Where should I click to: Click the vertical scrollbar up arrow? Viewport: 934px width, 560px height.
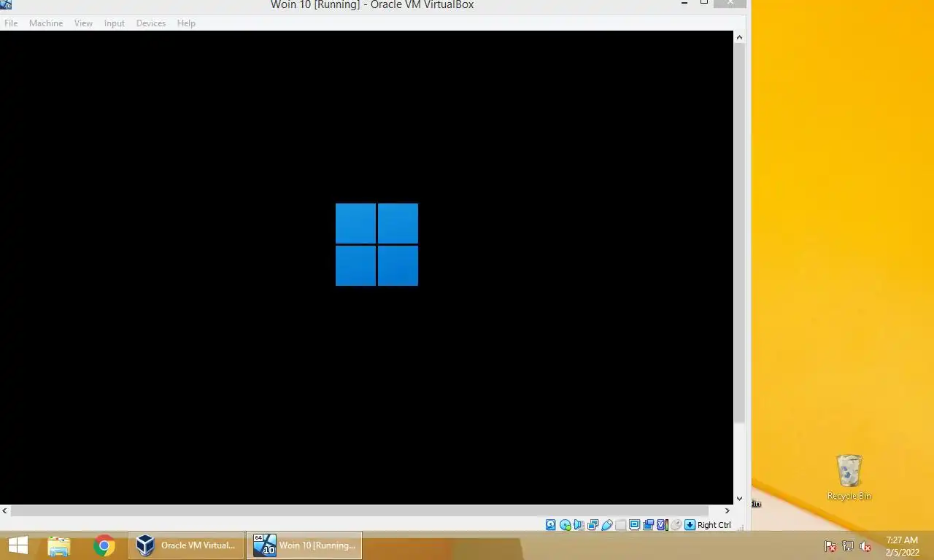click(x=739, y=37)
